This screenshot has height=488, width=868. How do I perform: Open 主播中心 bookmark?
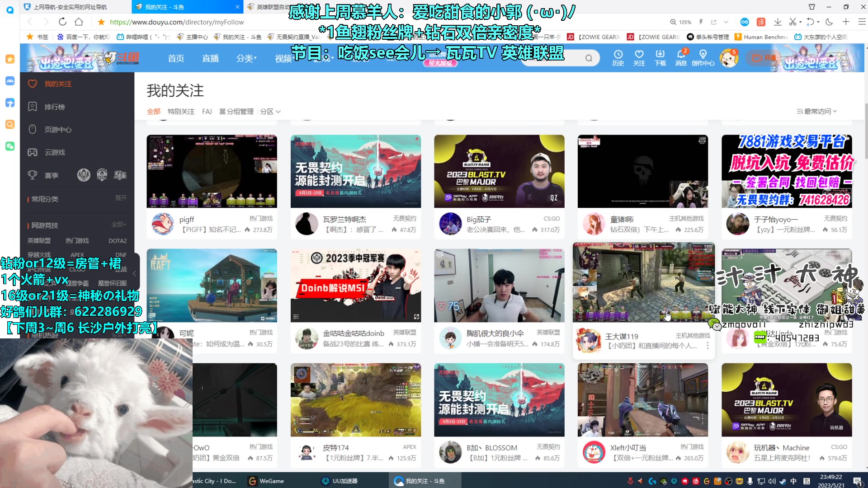point(193,37)
